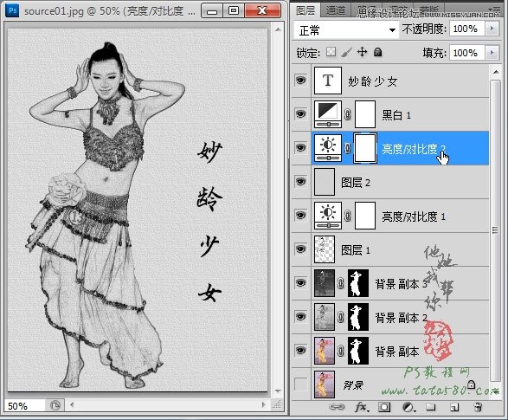
Task: Click document horizontal scroll left arrow
Action: pos(72,404)
